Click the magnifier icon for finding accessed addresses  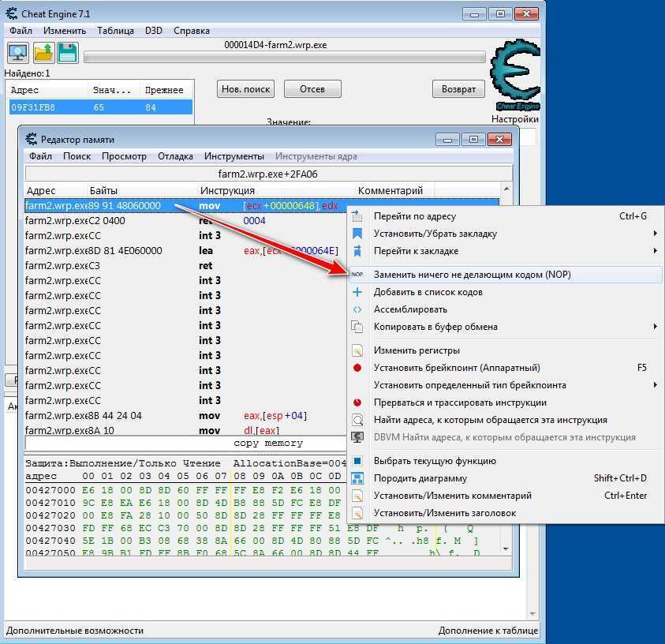pos(357,420)
